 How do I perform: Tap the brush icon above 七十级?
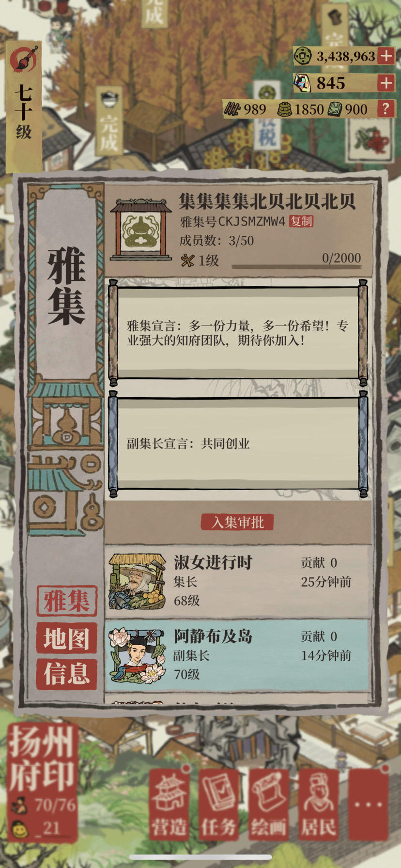click(x=23, y=59)
